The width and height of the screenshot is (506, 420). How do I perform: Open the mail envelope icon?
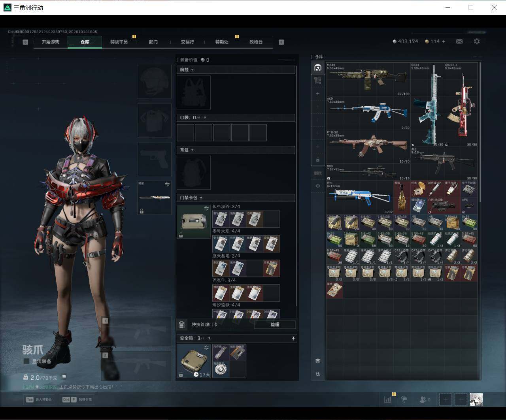click(x=459, y=41)
